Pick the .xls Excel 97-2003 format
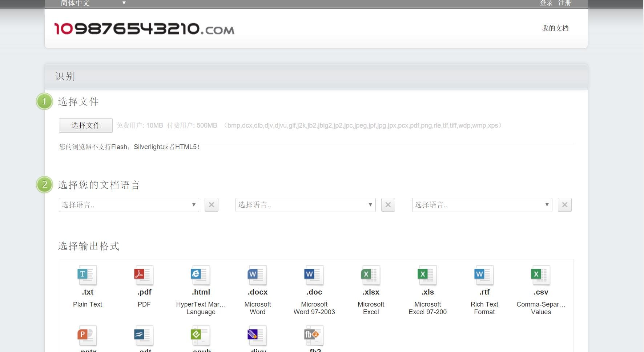 click(x=427, y=275)
